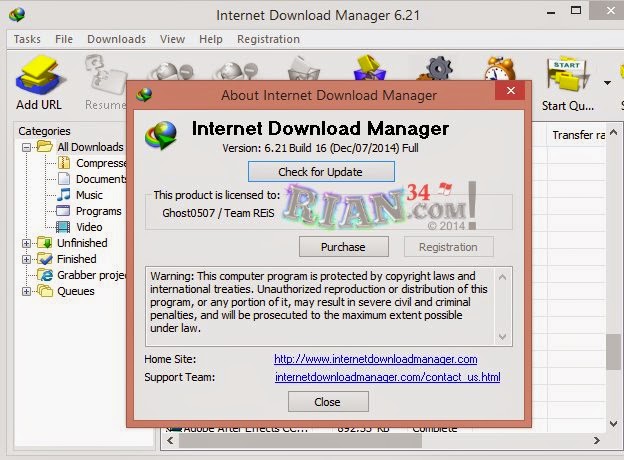Viewport: 624px width, 460px height.
Task: Click the download list horizontal scrollbar thumb
Action: (300, 440)
